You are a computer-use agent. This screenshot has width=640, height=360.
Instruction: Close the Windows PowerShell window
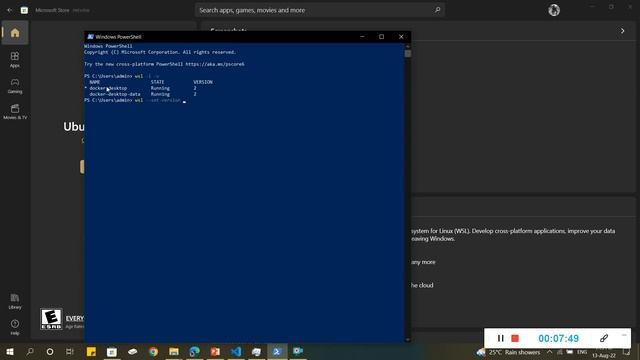401,37
